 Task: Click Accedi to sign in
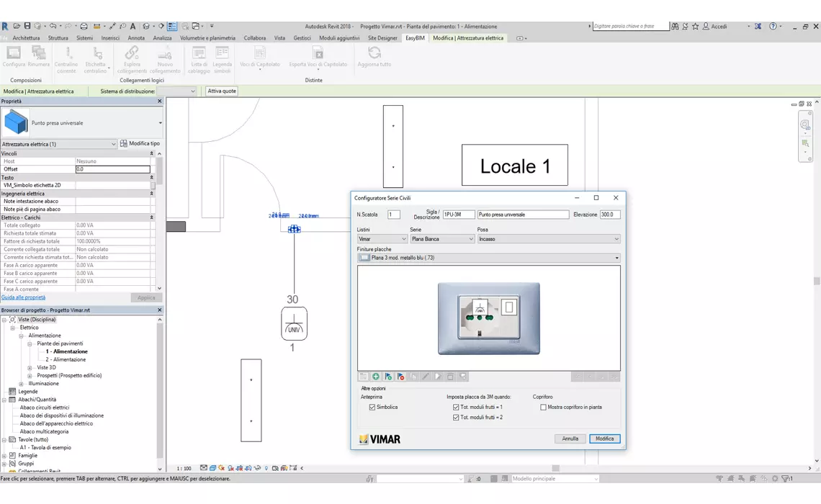coord(719,26)
